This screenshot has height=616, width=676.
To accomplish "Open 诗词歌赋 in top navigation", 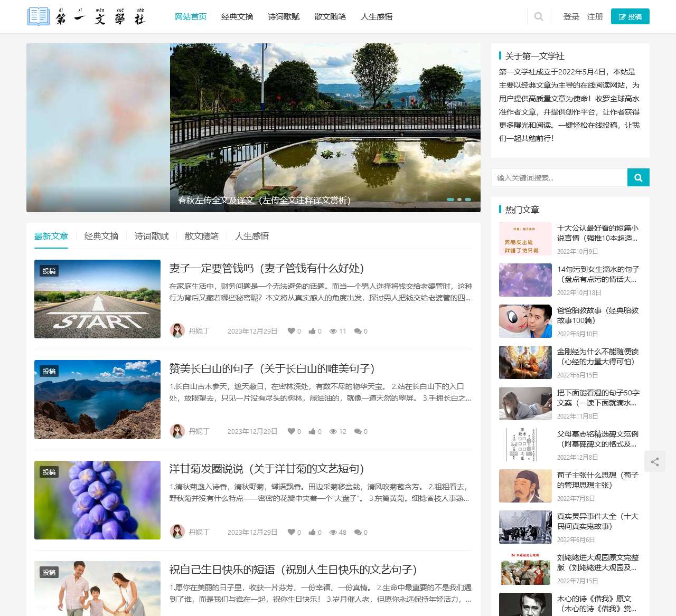I will (284, 17).
